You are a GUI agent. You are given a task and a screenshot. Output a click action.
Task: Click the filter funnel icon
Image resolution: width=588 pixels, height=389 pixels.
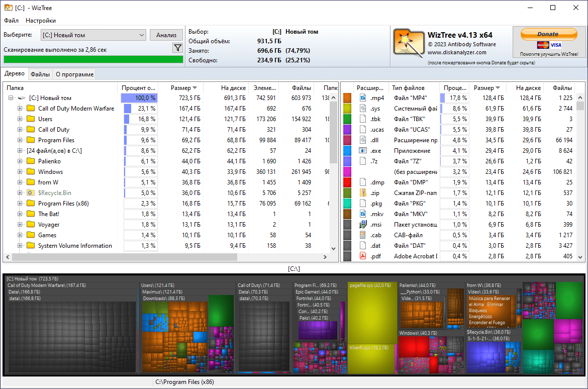click(178, 48)
